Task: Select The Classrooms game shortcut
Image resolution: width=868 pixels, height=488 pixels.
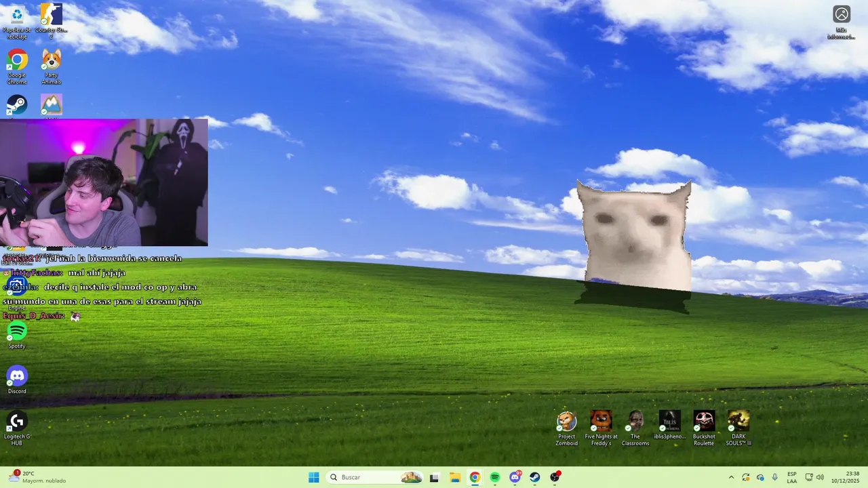Action: pyautogui.click(x=635, y=428)
